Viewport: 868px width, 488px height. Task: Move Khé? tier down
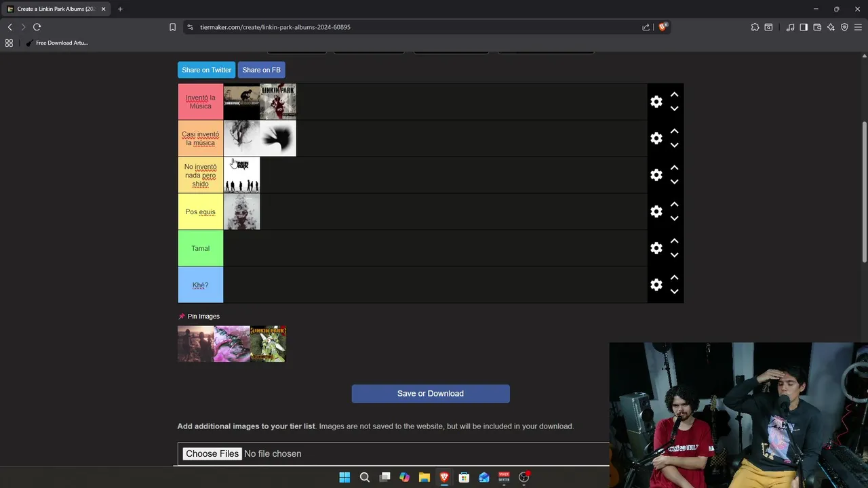tap(674, 291)
